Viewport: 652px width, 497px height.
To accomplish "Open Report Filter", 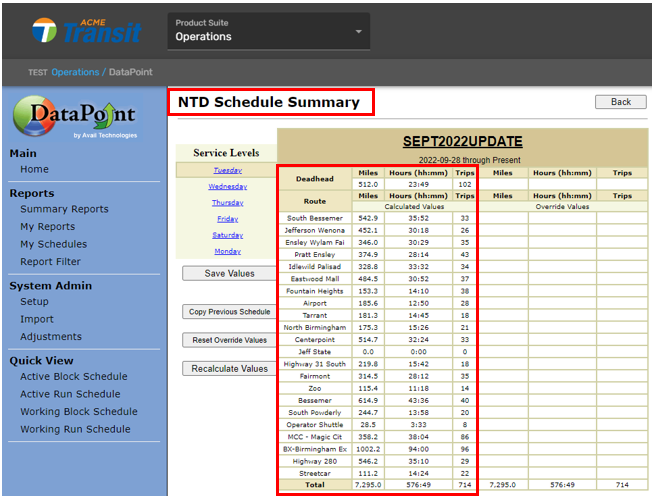I will point(50,262).
